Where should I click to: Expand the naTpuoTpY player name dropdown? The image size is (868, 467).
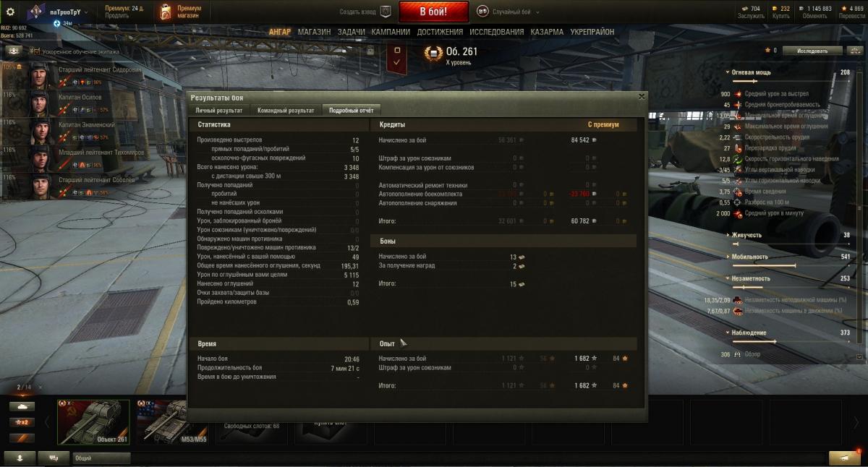click(x=69, y=12)
